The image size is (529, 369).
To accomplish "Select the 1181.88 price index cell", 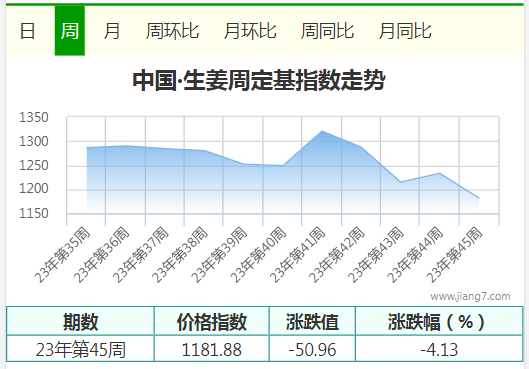I will click(x=212, y=349).
